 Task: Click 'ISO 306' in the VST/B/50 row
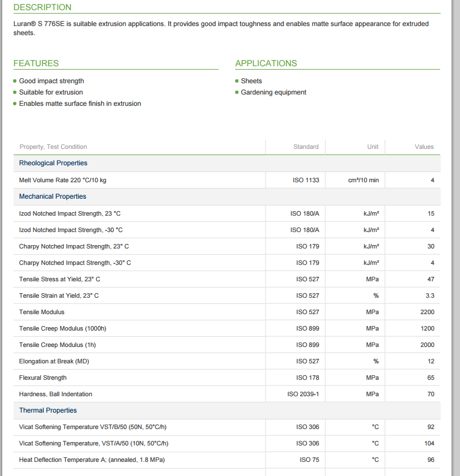click(x=308, y=427)
